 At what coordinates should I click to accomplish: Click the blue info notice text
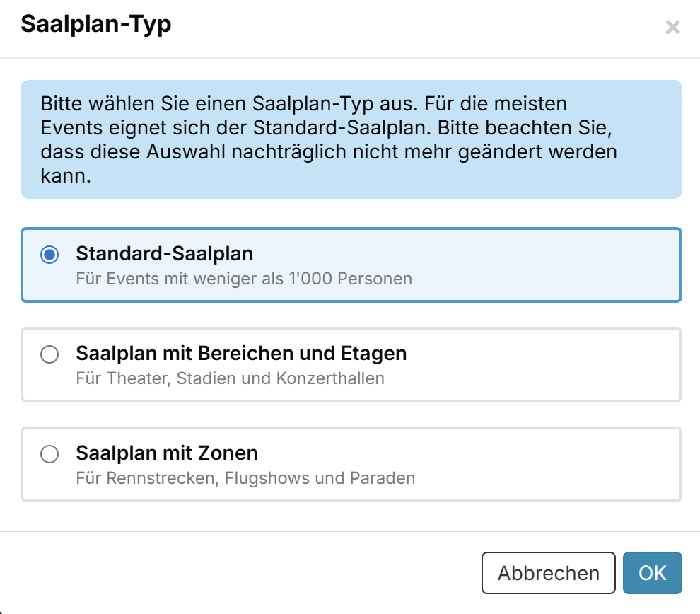click(329, 139)
